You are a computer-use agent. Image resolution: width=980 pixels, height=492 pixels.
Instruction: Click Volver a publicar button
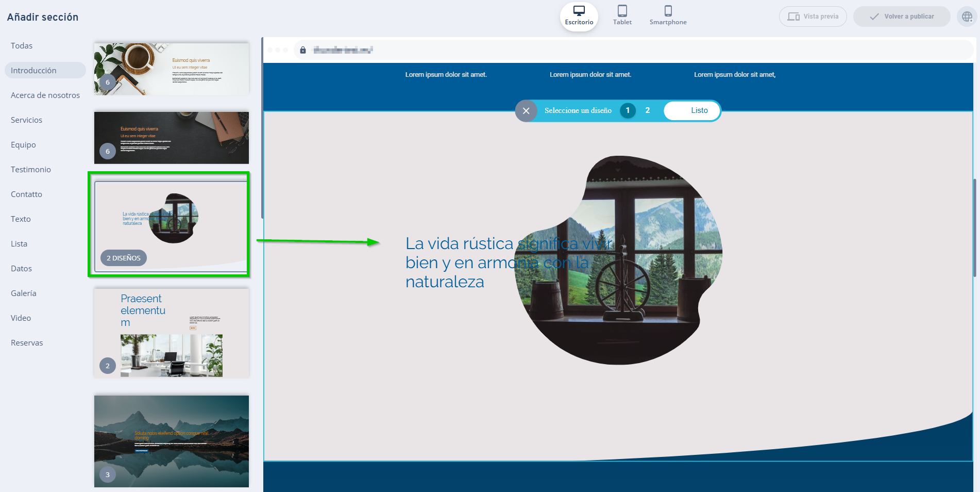click(902, 17)
